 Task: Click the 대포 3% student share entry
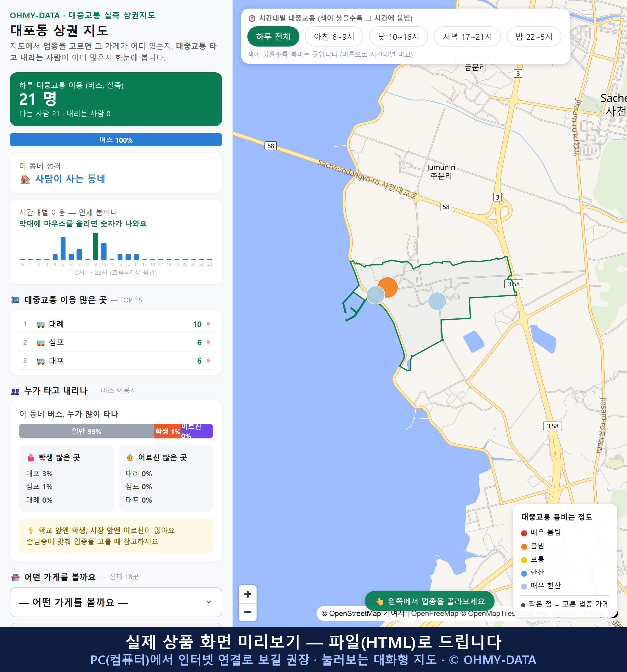point(39,474)
